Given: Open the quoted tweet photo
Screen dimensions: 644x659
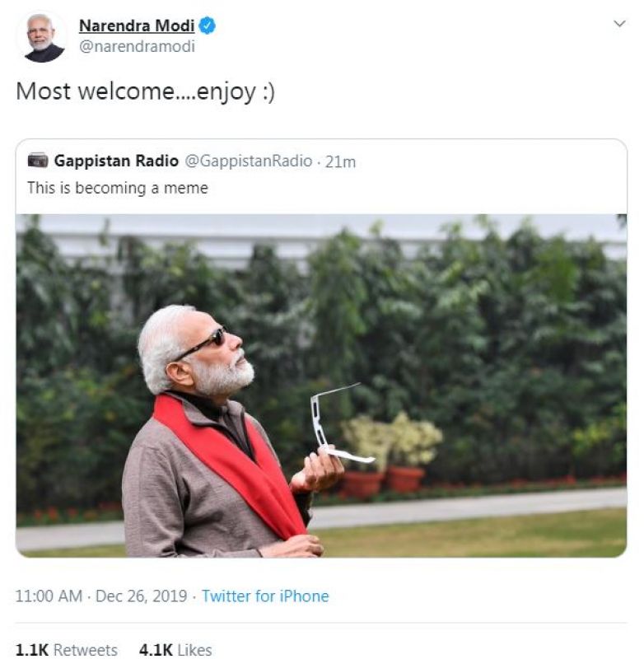Looking at the screenshot, I should click(461, 329).
